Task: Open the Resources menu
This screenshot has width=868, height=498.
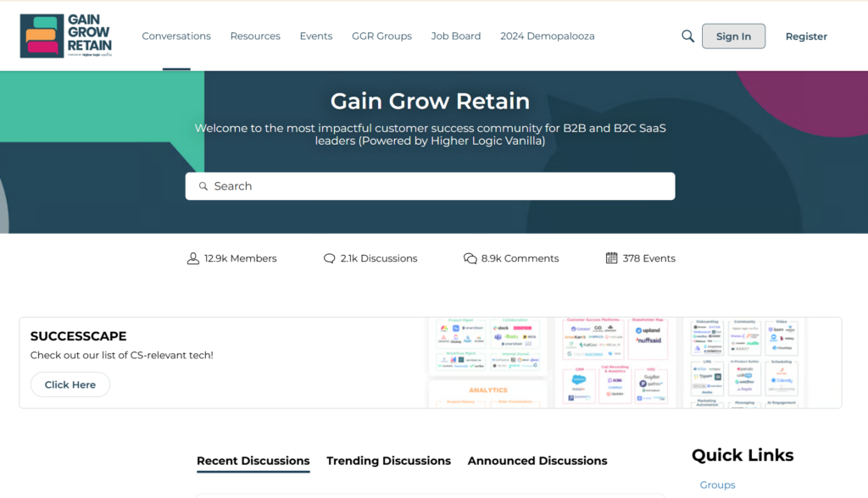Action: 255,36
